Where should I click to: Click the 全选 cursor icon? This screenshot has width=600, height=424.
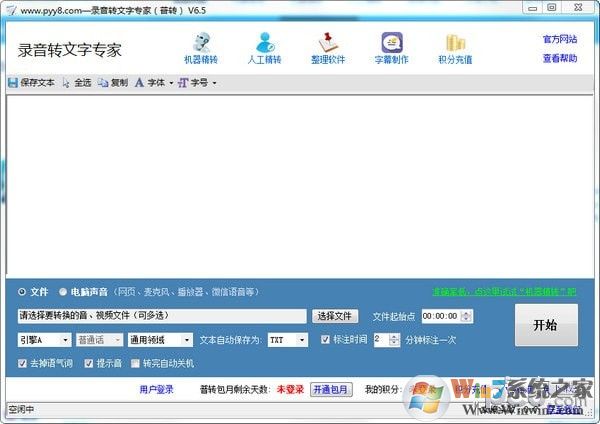coord(66,83)
